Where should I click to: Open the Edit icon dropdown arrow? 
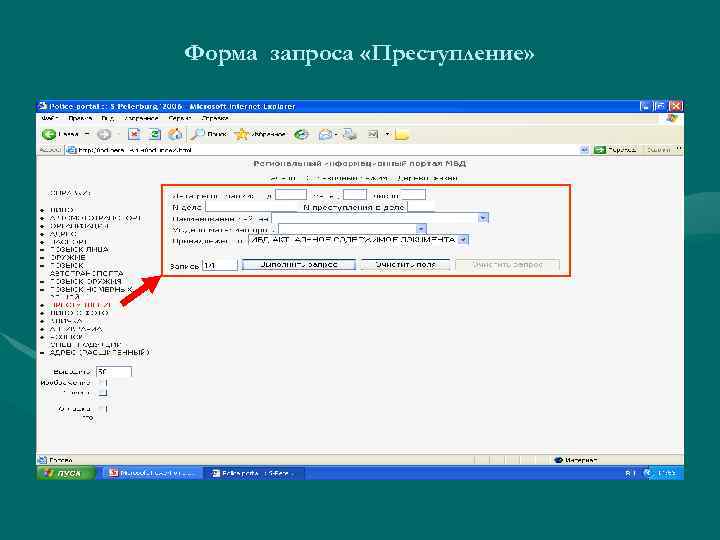(387, 134)
